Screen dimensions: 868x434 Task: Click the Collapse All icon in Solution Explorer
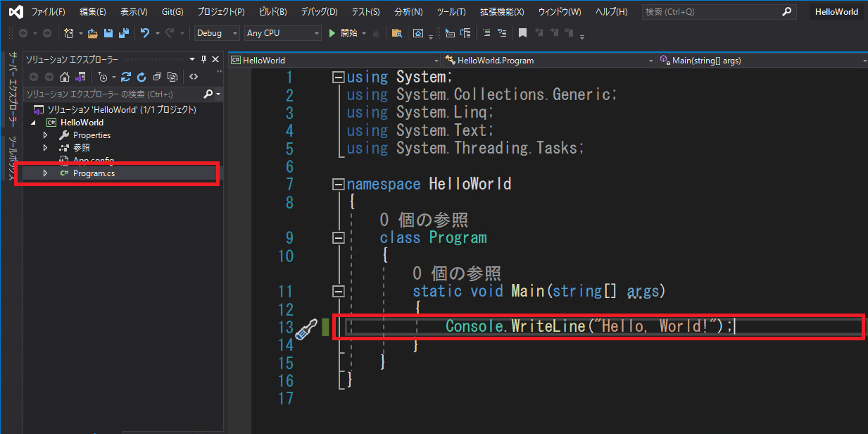(157, 77)
